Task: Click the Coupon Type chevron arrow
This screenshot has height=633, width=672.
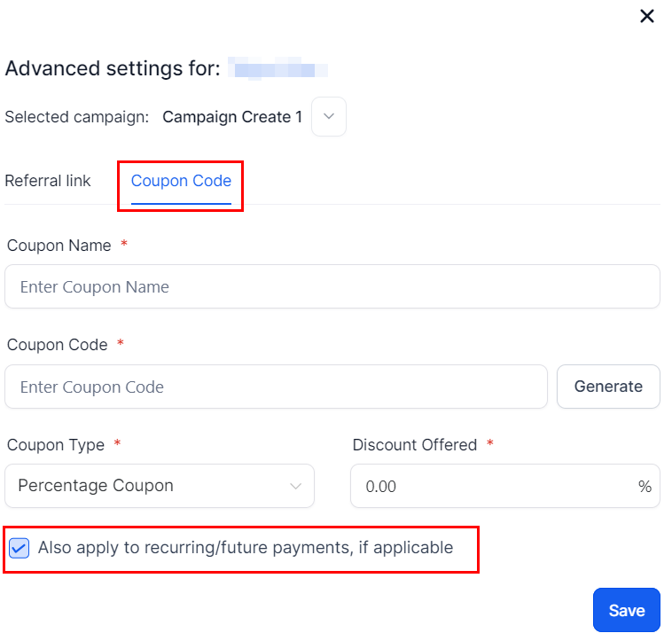Action: (x=295, y=486)
